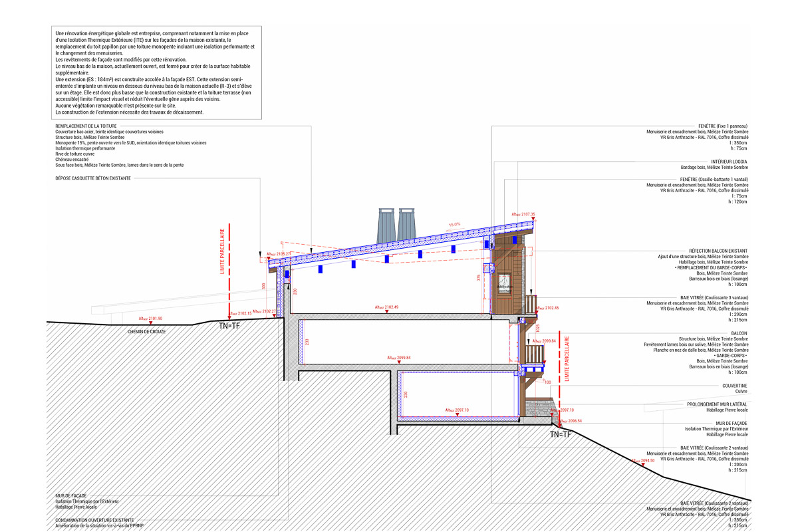Select the altitude label 2102.27

(x=265, y=311)
